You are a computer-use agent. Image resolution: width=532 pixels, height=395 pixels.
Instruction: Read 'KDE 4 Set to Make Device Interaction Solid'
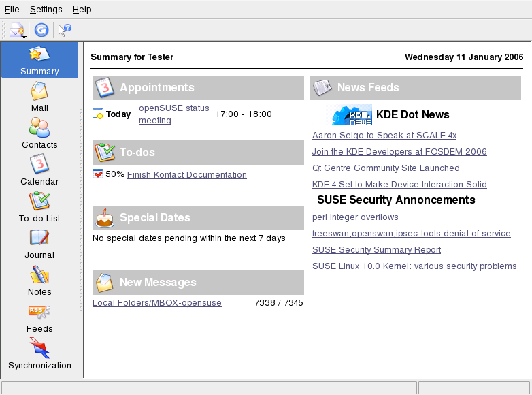coord(399,185)
